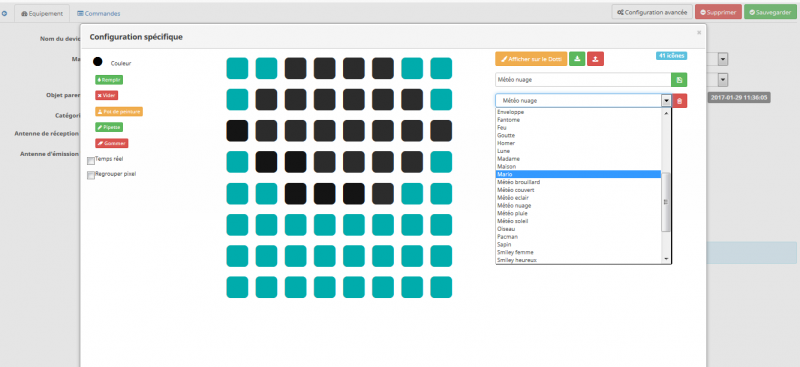Viewport: 800px width, 367px height.
Task: Select Météo nuage in the dropdown list
Action: point(578,205)
